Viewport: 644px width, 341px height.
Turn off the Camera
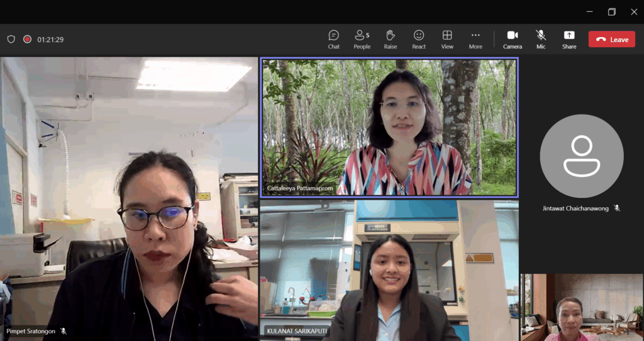pos(513,39)
